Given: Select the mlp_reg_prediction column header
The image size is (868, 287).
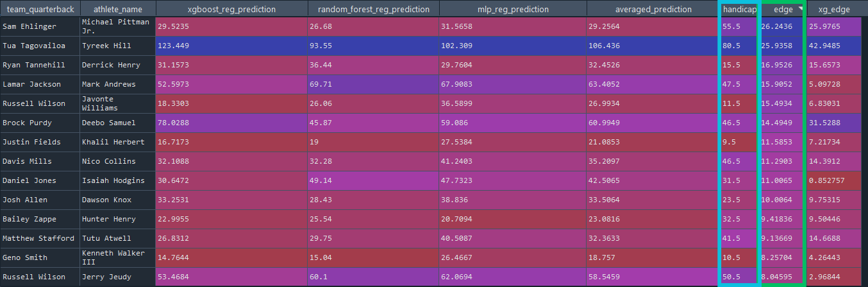Looking at the screenshot, I should 513,9.
